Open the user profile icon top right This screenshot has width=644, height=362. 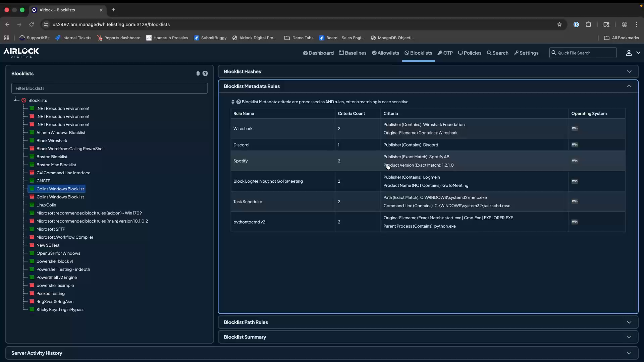[x=629, y=53]
